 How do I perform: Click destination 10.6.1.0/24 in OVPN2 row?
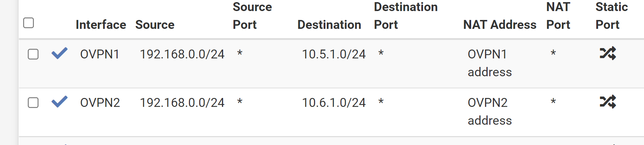(x=334, y=103)
